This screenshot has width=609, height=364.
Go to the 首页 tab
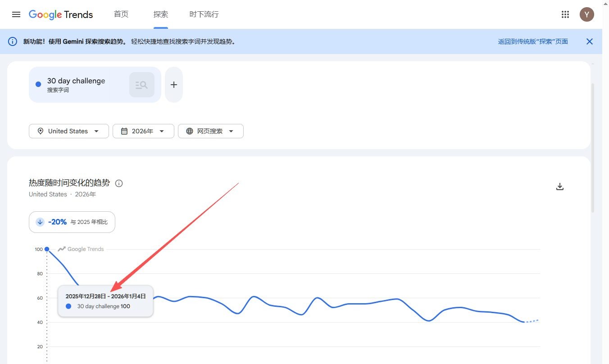(121, 14)
